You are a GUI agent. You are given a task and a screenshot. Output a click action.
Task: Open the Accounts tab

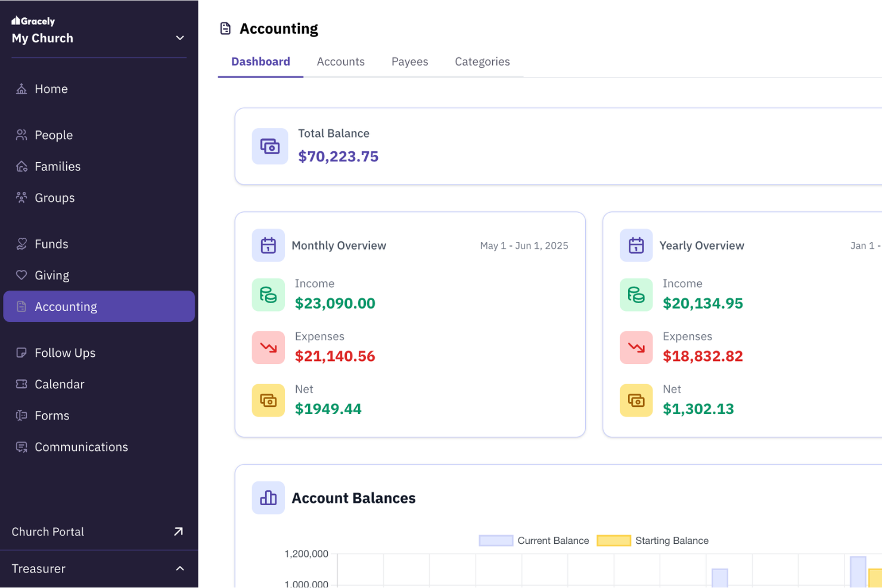pyautogui.click(x=340, y=62)
